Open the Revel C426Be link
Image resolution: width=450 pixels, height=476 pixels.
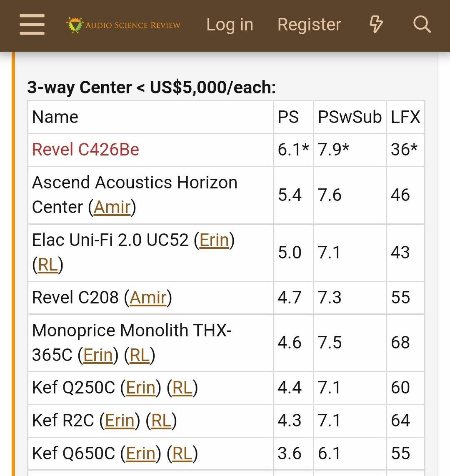(x=85, y=150)
